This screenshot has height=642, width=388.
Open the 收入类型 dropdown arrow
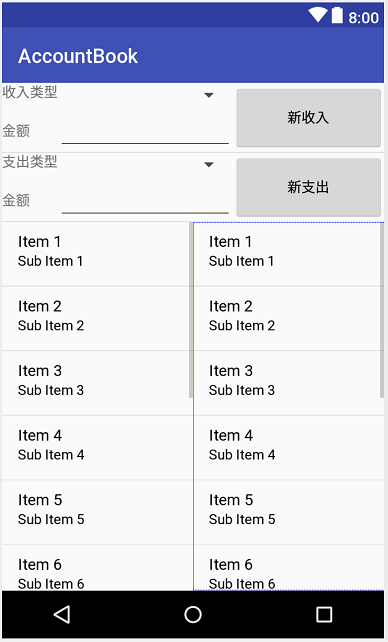[x=209, y=95]
